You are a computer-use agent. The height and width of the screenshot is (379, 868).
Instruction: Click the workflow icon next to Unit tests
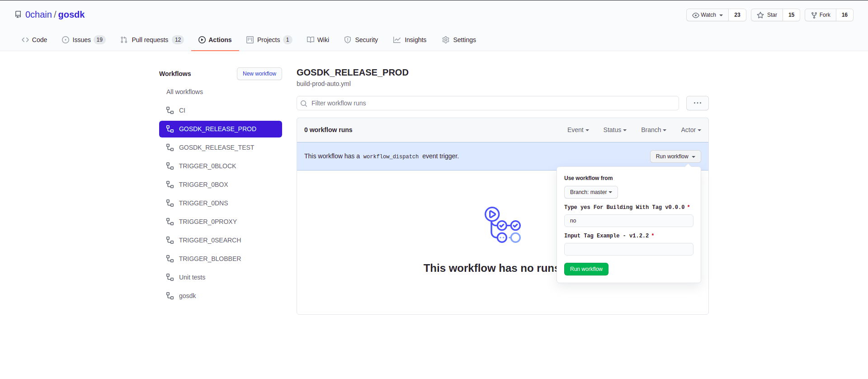pyautogui.click(x=170, y=277)
